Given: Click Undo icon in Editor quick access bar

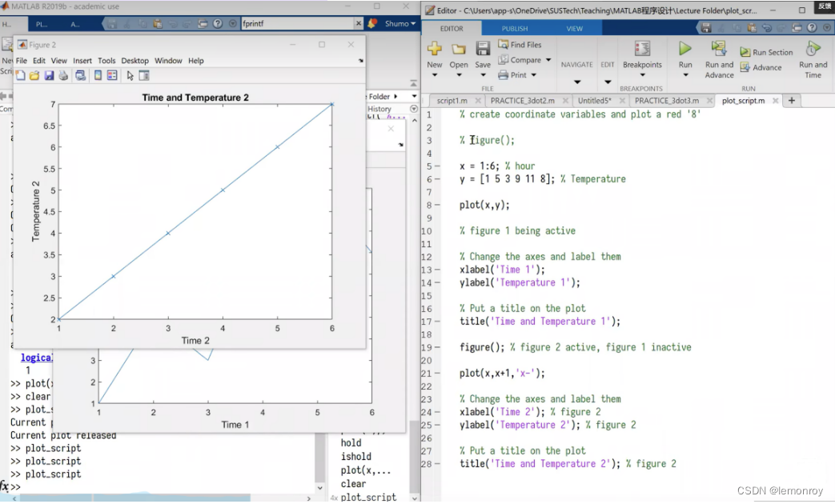Looking at the screenshot, I should point(766,28).
